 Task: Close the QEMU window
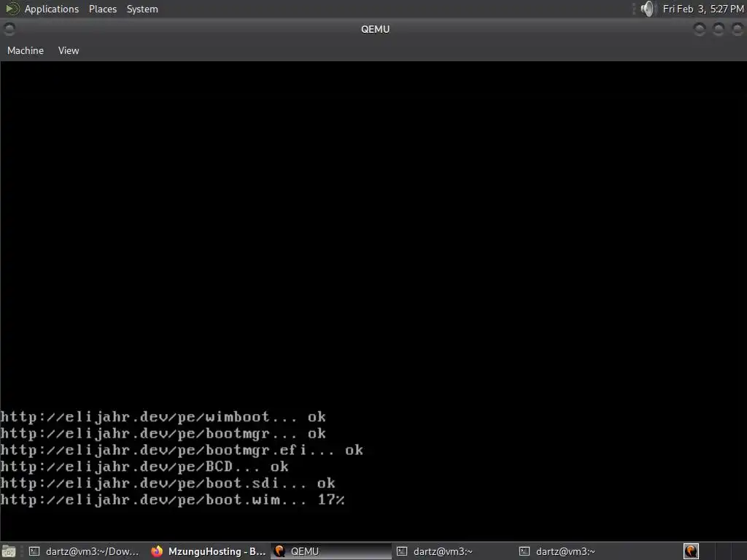[737, 29]
